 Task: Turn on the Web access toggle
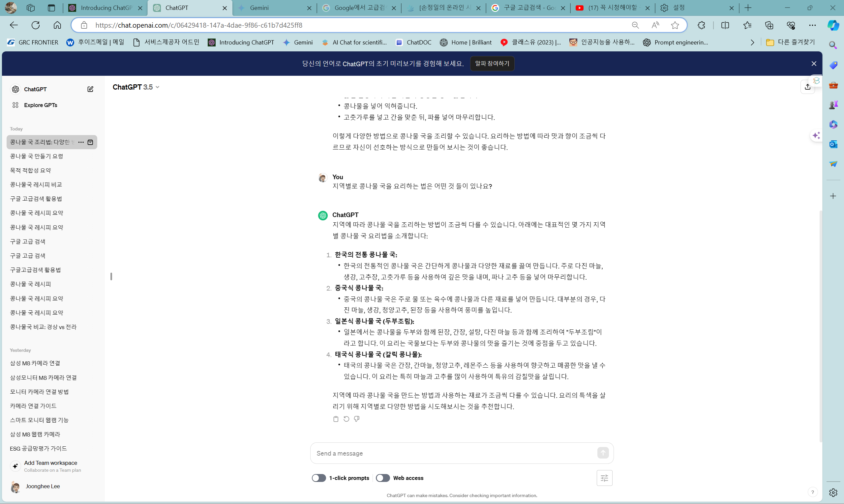click(x=383, y=478)
